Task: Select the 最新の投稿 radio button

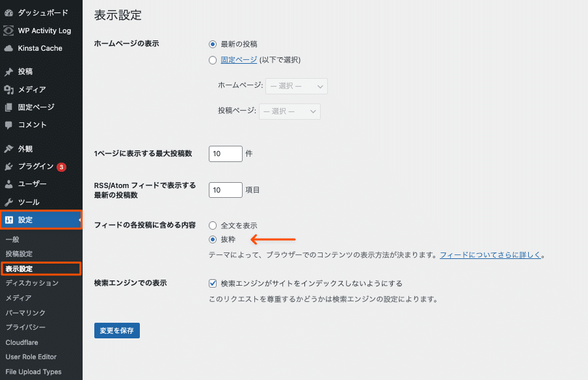Action: (x=212, y=44)
